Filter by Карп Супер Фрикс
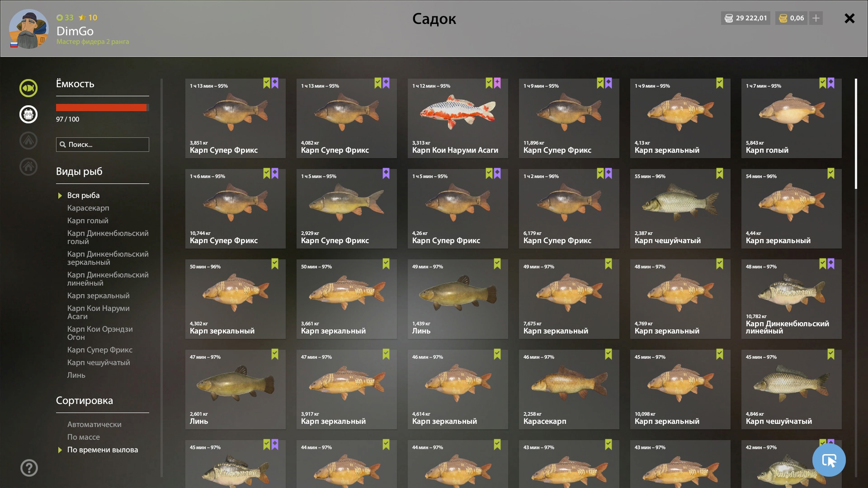The height and width of the screenshot is (488, 868). [100, 350]
